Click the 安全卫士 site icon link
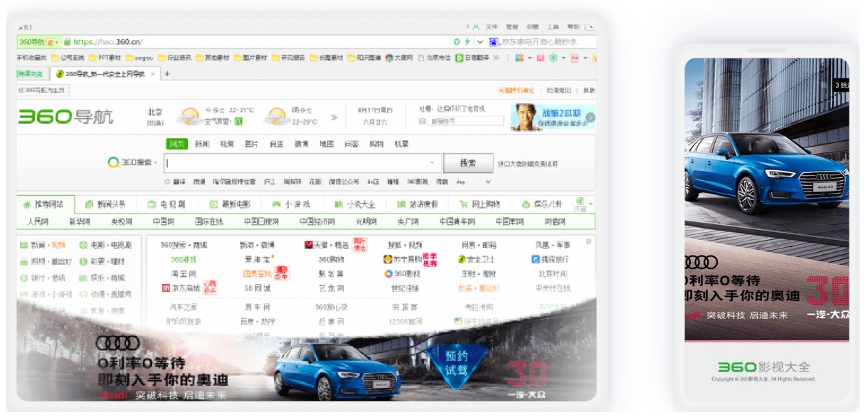This screenshot has height=420, width=868. point(461,259)
